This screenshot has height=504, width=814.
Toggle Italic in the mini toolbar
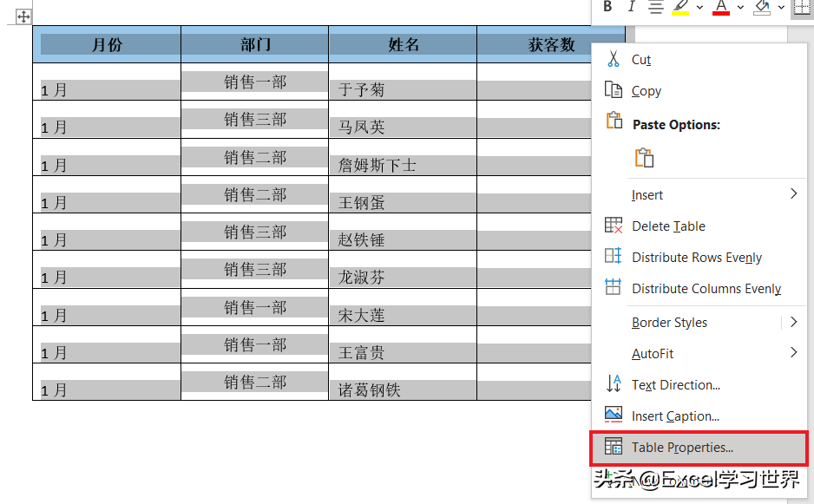tap(631, 7)
